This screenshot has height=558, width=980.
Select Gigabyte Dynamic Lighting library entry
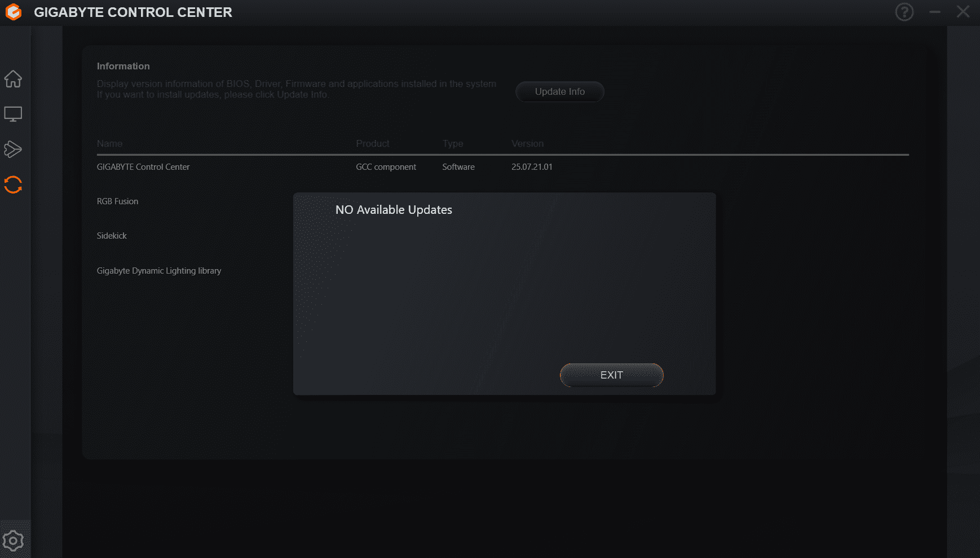(x=159, y=271)
